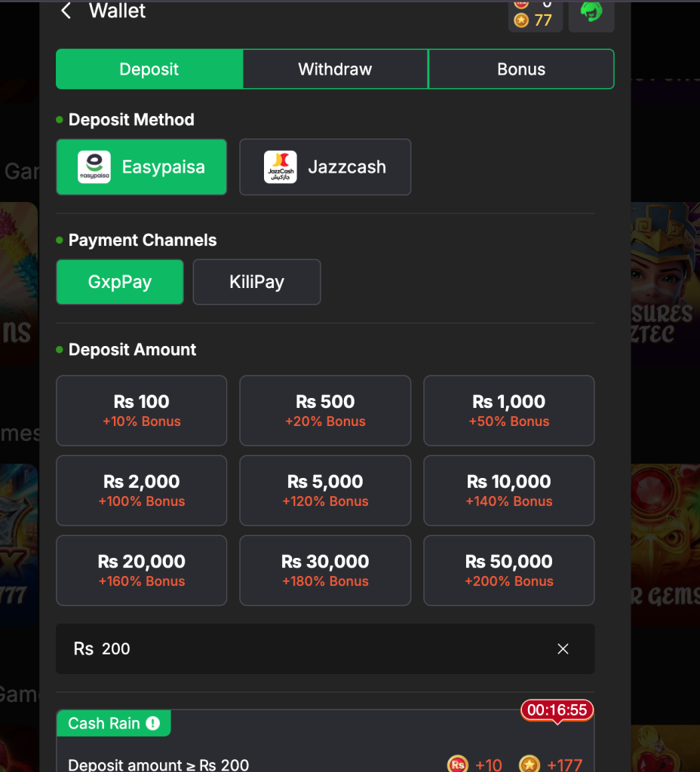
Task: Click the gold star coin balance icon
Action: 520,20
